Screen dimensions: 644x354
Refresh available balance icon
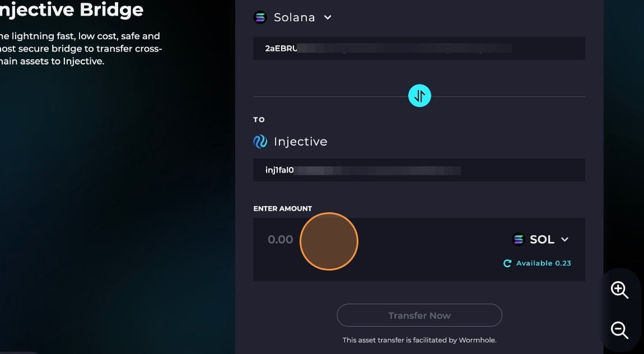click(x=507, y=263)
